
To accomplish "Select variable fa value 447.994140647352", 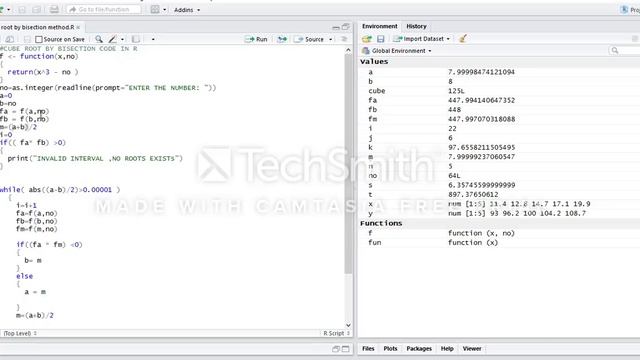I will pyautogui.click(x=499, y=100).
